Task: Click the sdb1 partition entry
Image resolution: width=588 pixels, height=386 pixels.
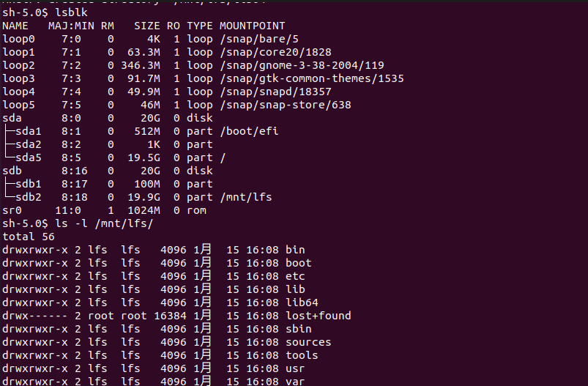Action: pyautogui.click(x=29, y=184)
